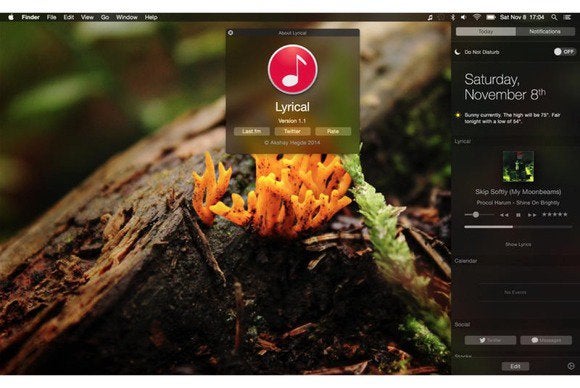Click the menu bar clock Sat Nov 8

(x=522, y=17)
